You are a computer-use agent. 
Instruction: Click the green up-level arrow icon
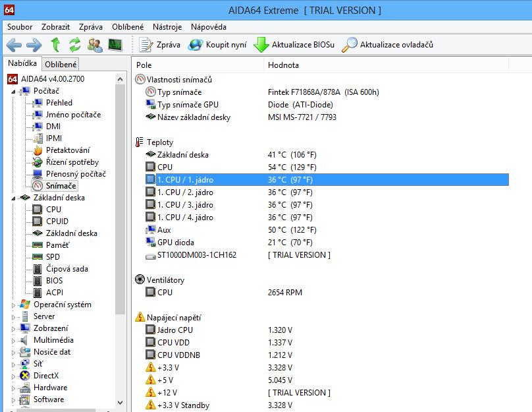click(x=56, y=45)
